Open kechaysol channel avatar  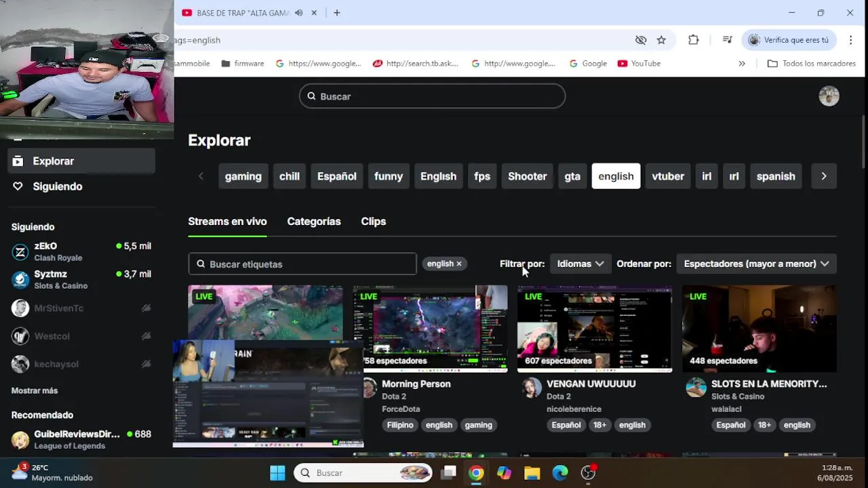click(20, 364)
